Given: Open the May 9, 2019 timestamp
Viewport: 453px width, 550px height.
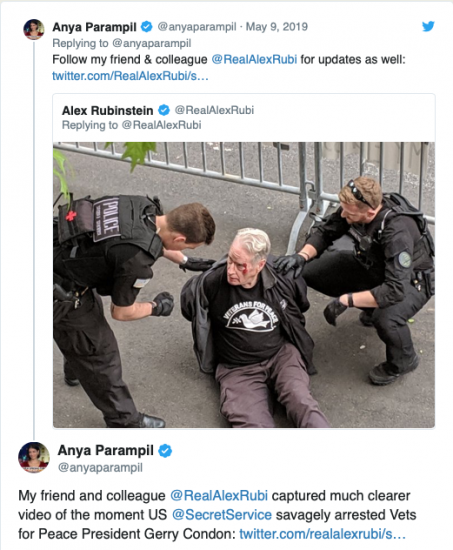Looking at the screenshot, I should click(x=277, y=27).
